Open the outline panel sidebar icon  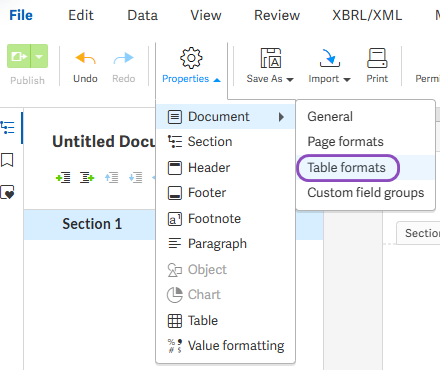(x=7, y=128)
